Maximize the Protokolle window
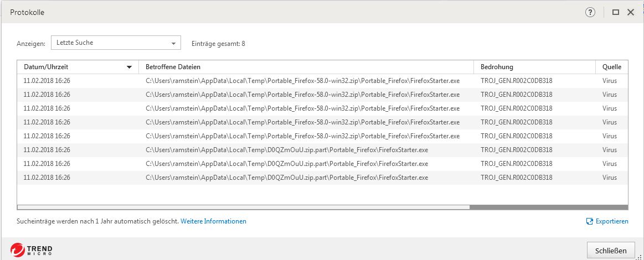 pos(616,12)
